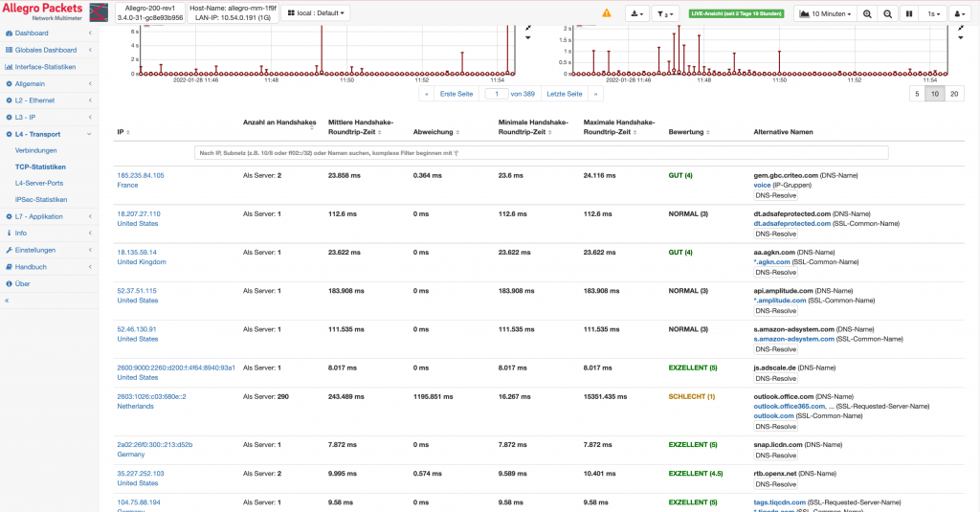Open the local : Default dropdown
Viewport: 980px width, 512px height.
tap(316, 13)
